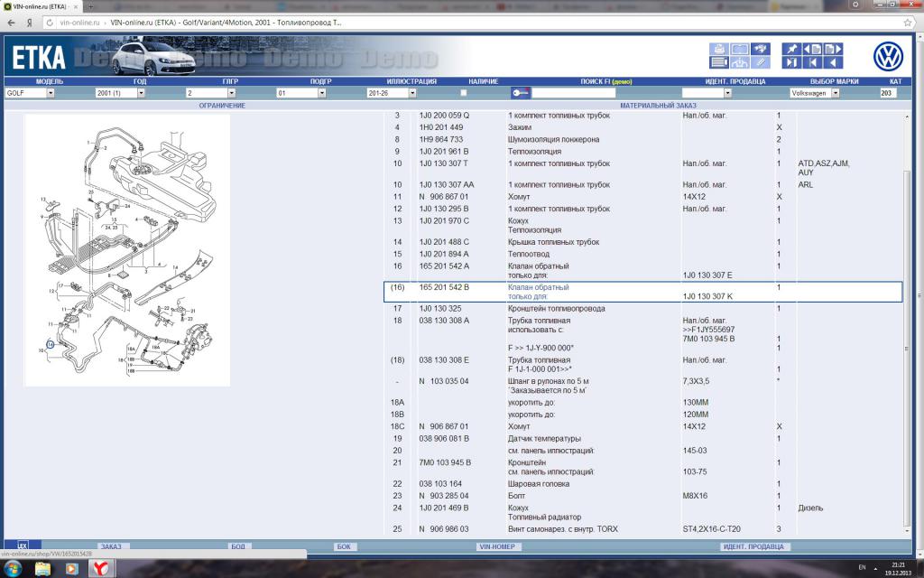Click the car body silhouette icon
This screenshot has width=924, height=578.
(740, 62)
